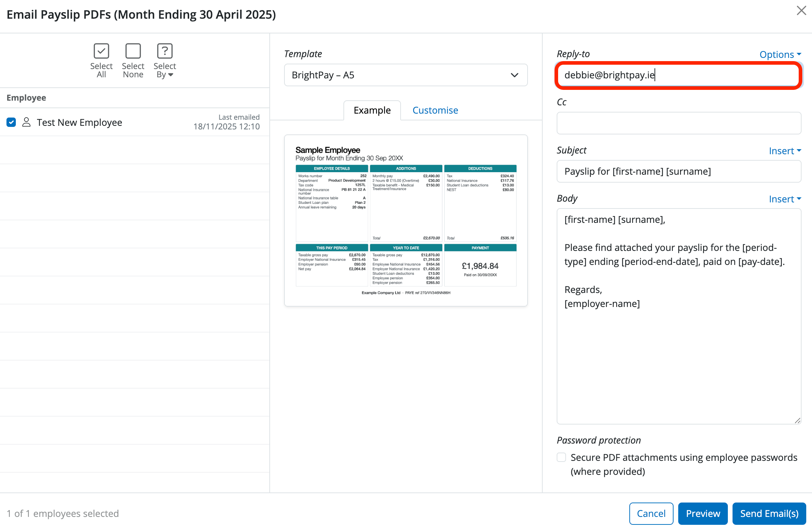Click the Preview button
The image size is (812, 532).
[703, 513]
